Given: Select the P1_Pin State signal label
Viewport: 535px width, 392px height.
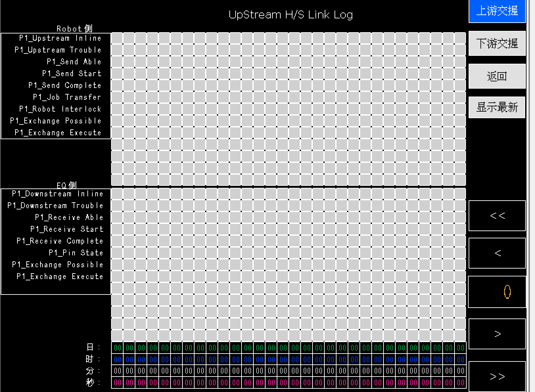Looking at the screenshot, I should point(76,253).
